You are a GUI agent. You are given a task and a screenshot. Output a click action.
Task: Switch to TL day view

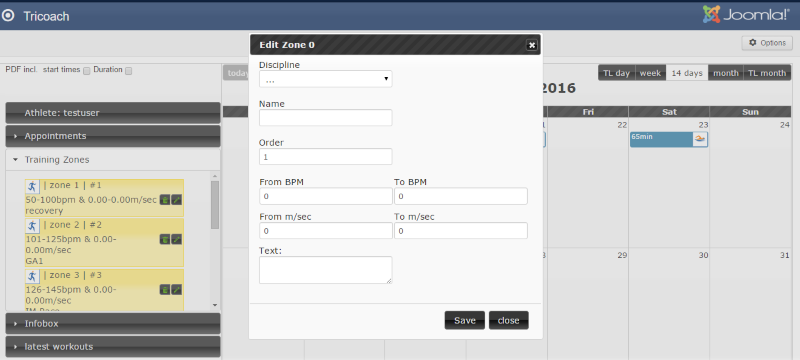click(616, 73)
